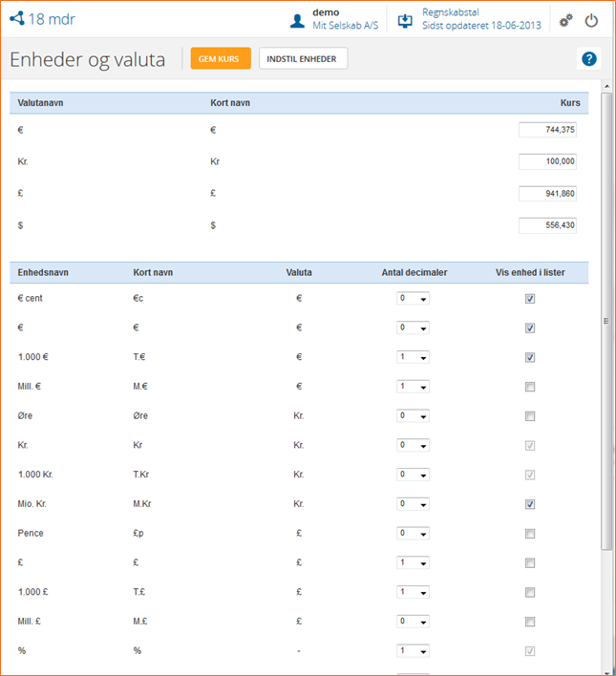Image resolution: width=616 pixels, height=676 pixels.
Task: Toggle Vis enhed checkbox for € cent
Action: tap(530, 299)
